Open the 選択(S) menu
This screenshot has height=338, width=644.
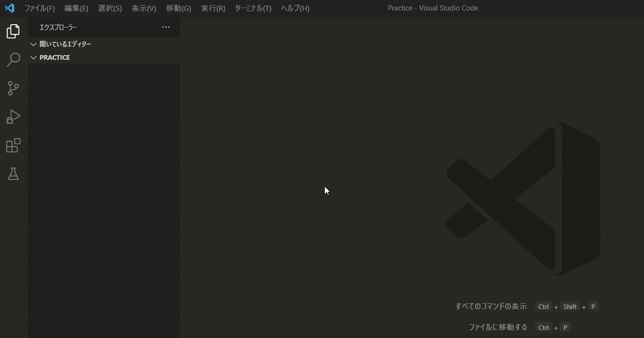[x=110, y=8]
